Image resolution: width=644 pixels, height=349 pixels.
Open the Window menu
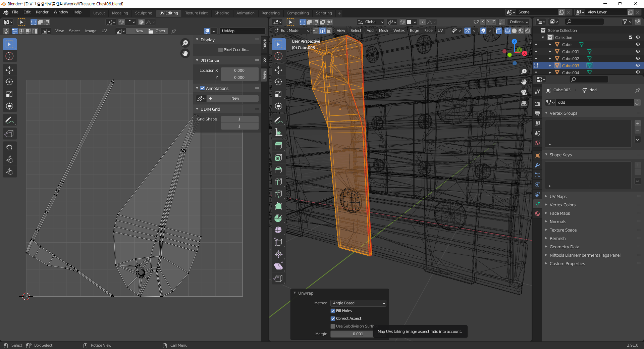(x=61, y=12)
